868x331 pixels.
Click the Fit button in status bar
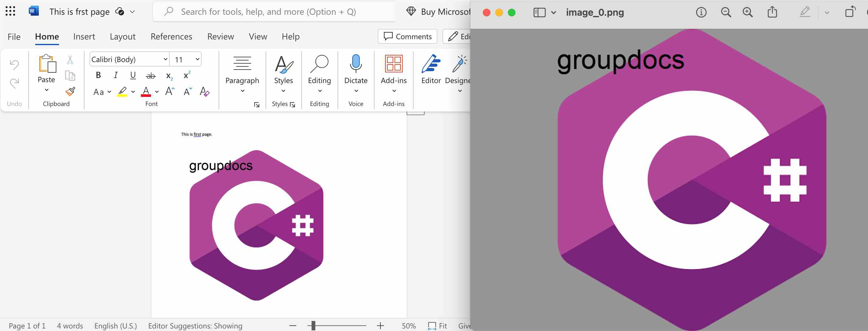(437, 326)
